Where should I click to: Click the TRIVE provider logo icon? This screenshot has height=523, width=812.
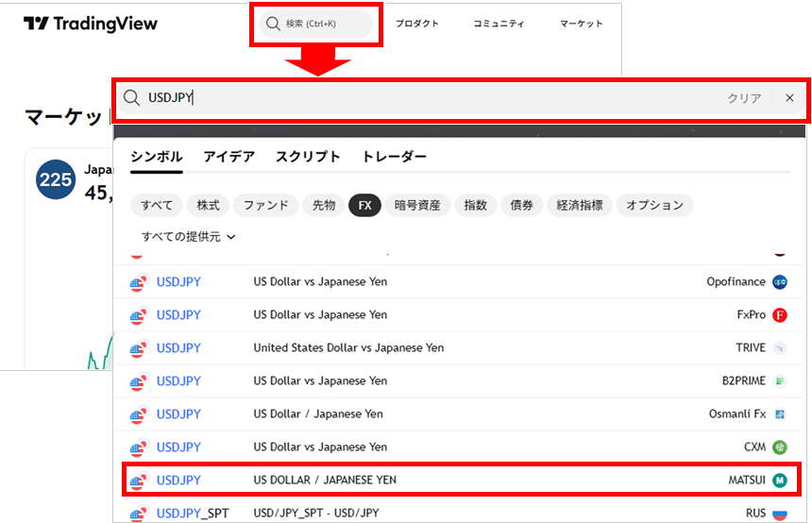coord(779,348)
